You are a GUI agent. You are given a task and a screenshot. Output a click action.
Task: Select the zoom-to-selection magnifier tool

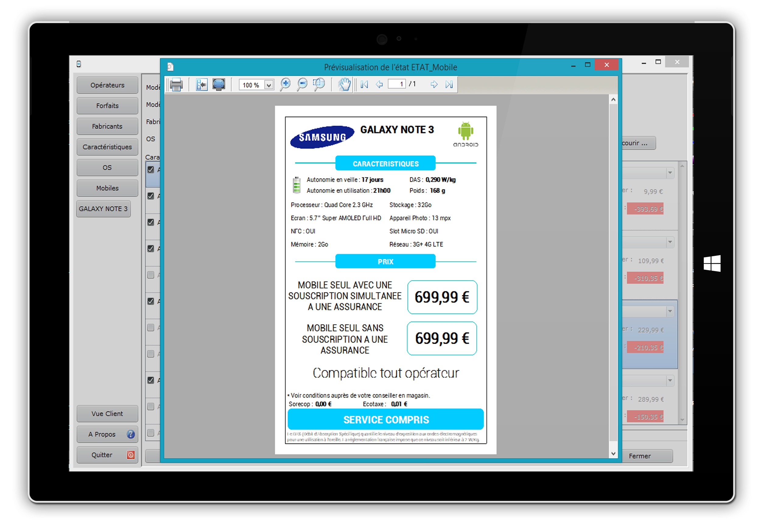point(319,85)
